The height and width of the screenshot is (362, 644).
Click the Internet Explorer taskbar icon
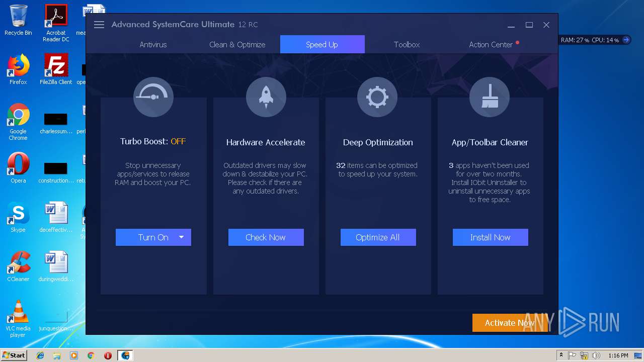[x=40, y=355]
